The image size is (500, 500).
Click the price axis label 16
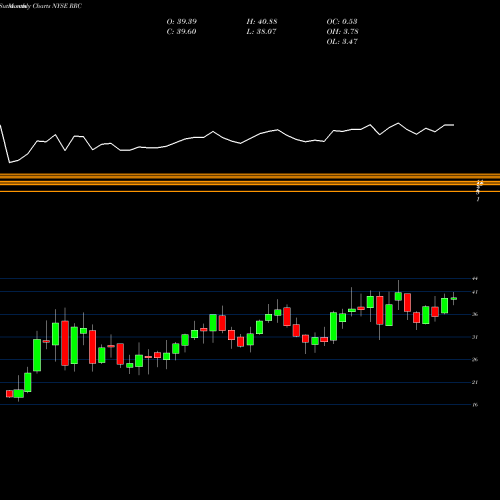[475, 405]
